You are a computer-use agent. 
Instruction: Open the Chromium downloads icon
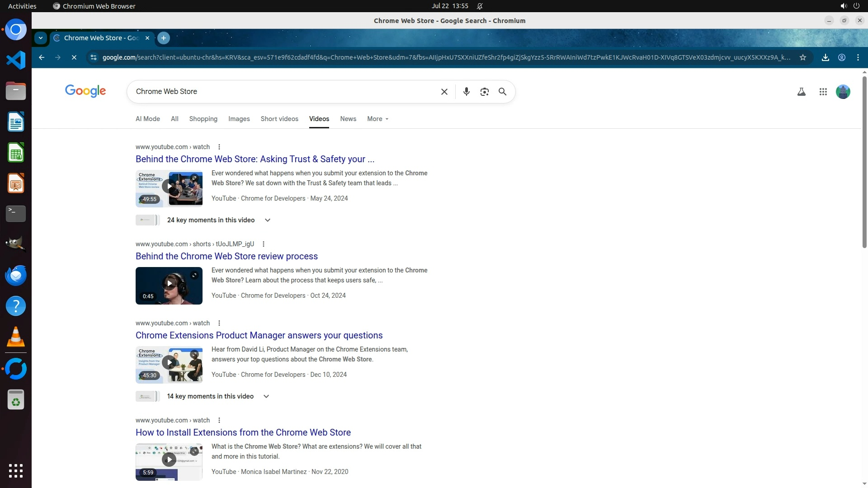click(x=825, y=57)
